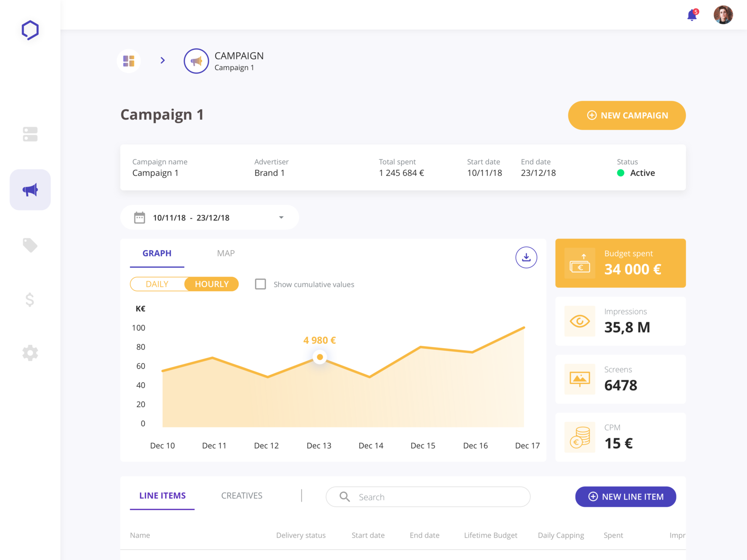Sort by Name column header
This screenshot has height=560, width=747.
click(140, 535)
